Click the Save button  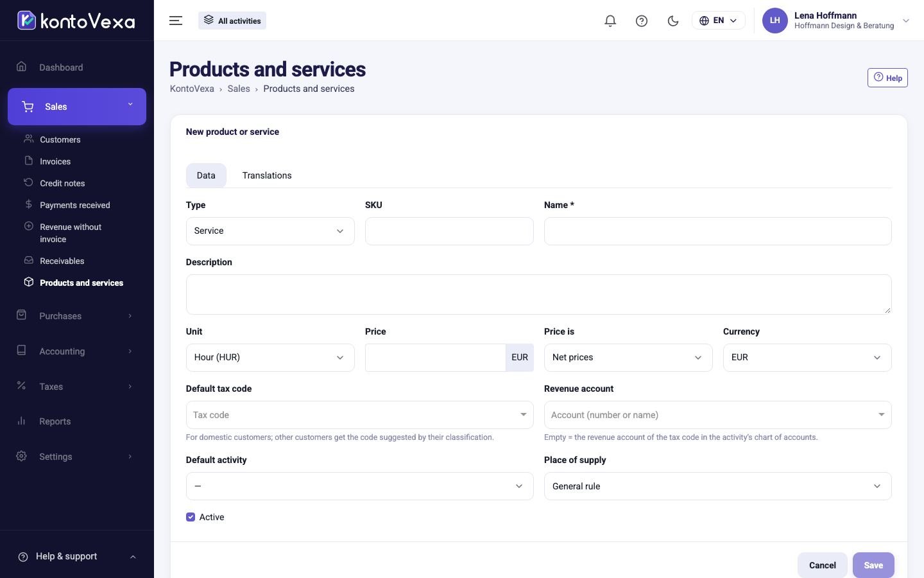(x=873, y=565)
